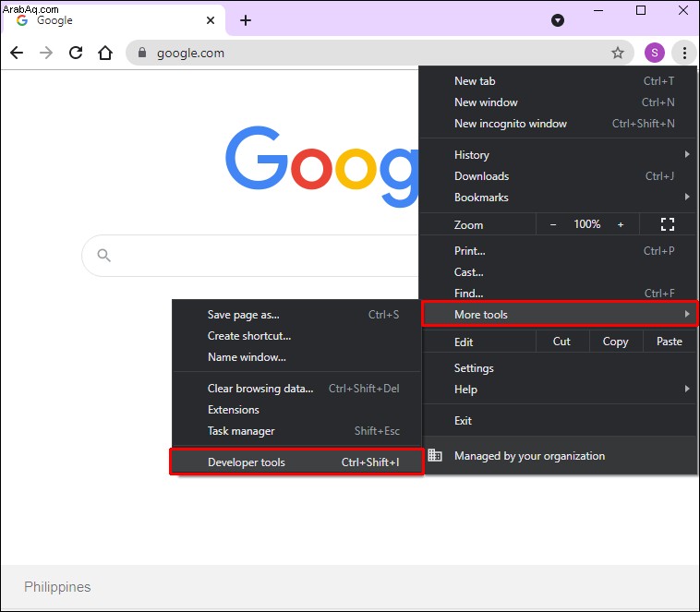
Task: Click the Cut button in Edit row
Action: 561,342
